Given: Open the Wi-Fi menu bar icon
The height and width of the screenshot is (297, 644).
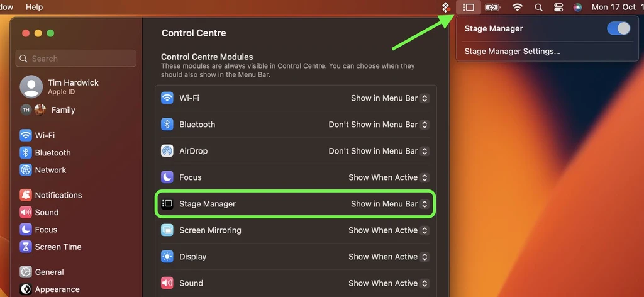Looking at the screenshot, I should (518, 8).
